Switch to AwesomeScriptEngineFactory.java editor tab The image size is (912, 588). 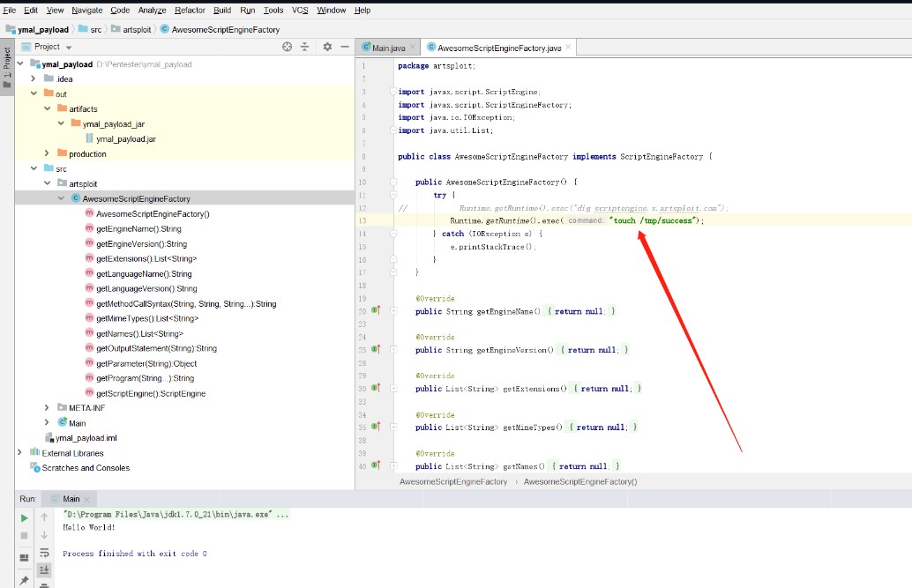(498, 48)
